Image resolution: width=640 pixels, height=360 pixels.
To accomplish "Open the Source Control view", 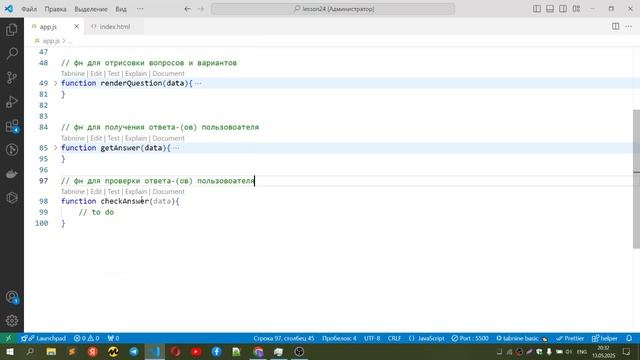I will coord(12,78).
